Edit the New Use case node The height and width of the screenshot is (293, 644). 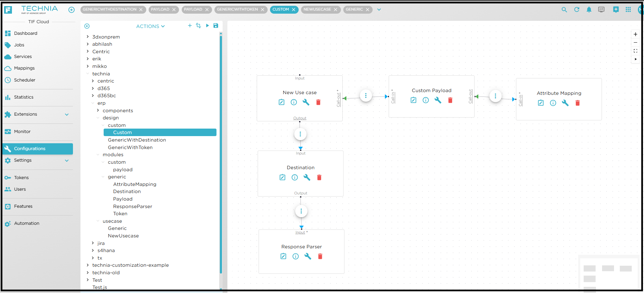tap(282, 102)
